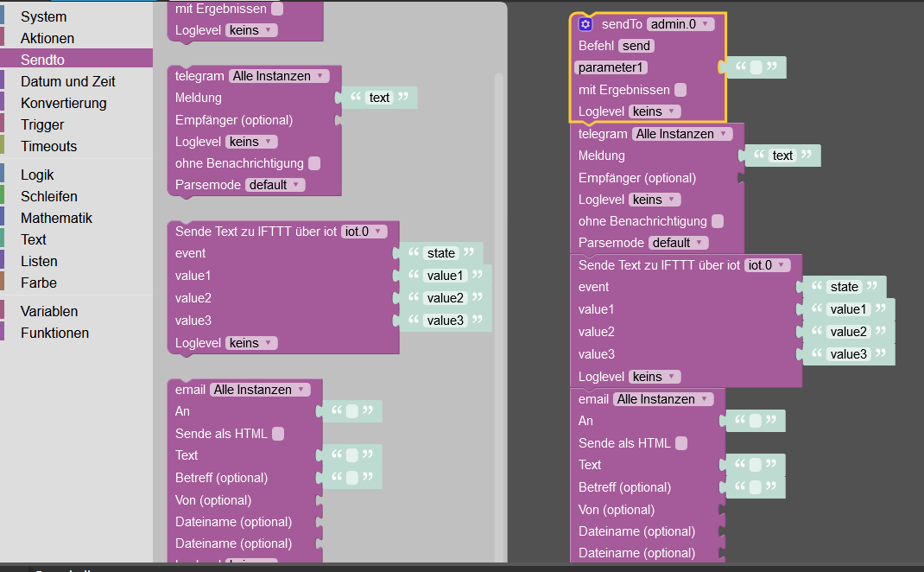Select 'Von (optional)' label in workspace email block
924x572 pixels.
pos(617,510)
